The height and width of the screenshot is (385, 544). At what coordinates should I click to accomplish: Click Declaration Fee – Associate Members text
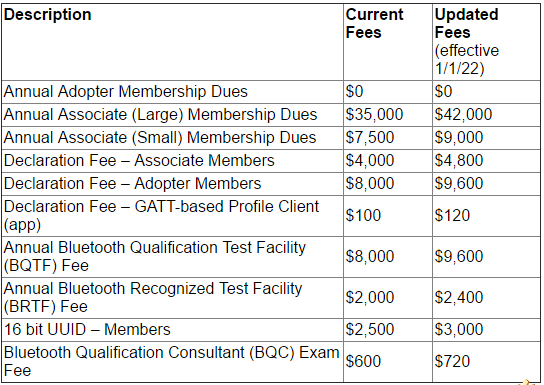point(139,160)
